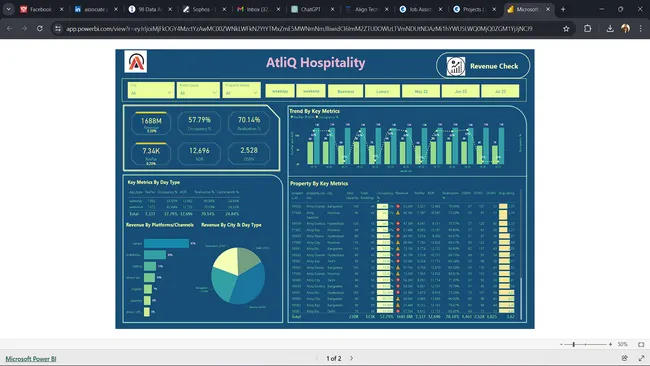
Task: Increase zoom with plus button
Action: 610,344
